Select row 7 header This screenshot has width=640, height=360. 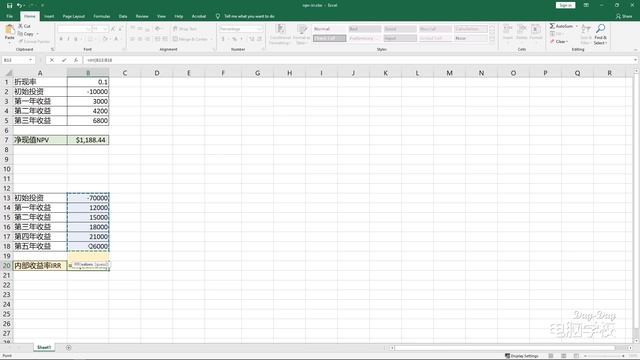pos(6,140)
